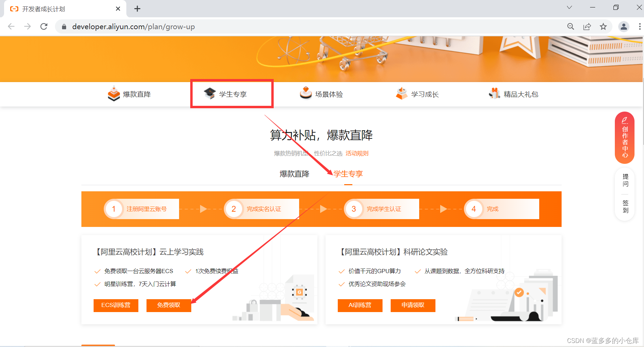Click the 申请领取 button
Viewport: 644px width, 347px height.
[x=413, y=305]
